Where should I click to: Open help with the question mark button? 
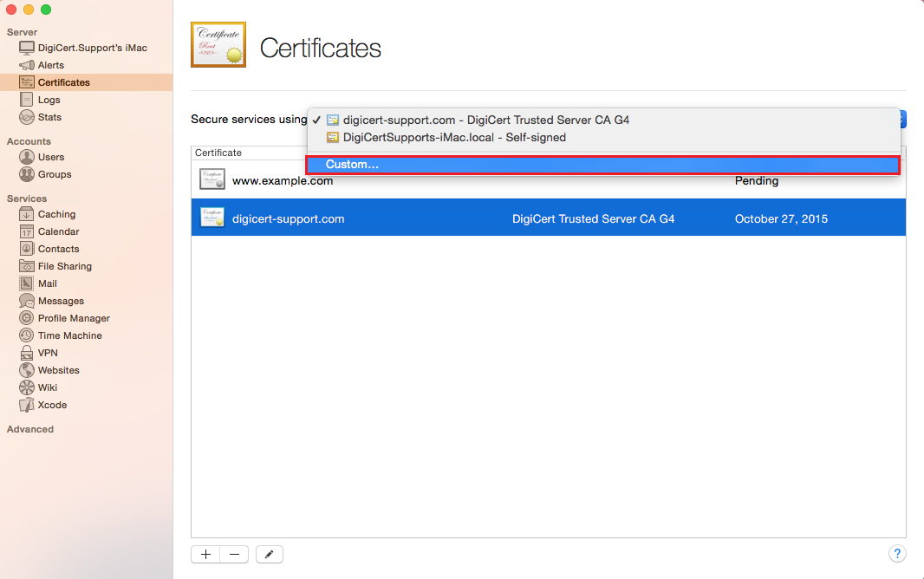(x=897, y=554)
